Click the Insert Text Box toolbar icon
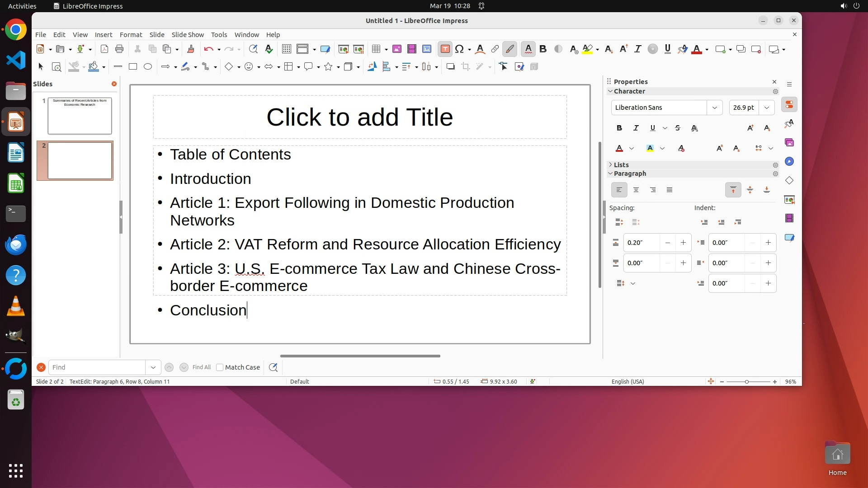 (445, 49)
